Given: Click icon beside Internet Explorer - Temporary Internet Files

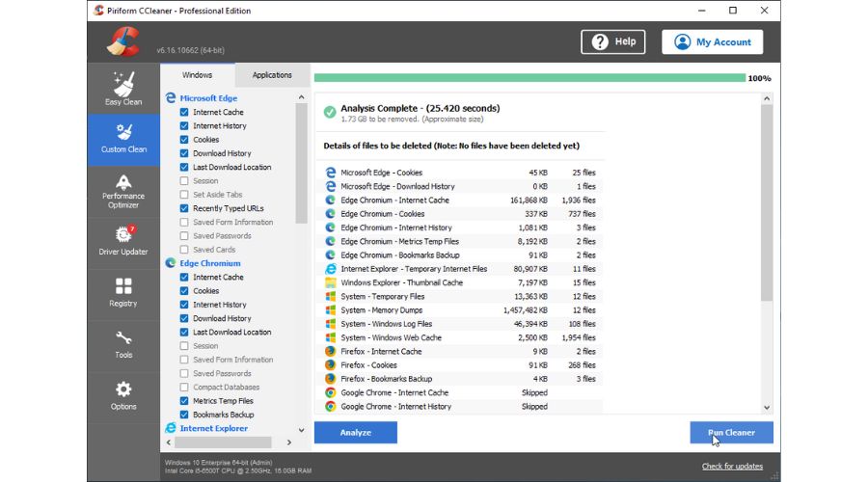Looking at the screenshot, I should pyautogui.click(x=331, y=269).
